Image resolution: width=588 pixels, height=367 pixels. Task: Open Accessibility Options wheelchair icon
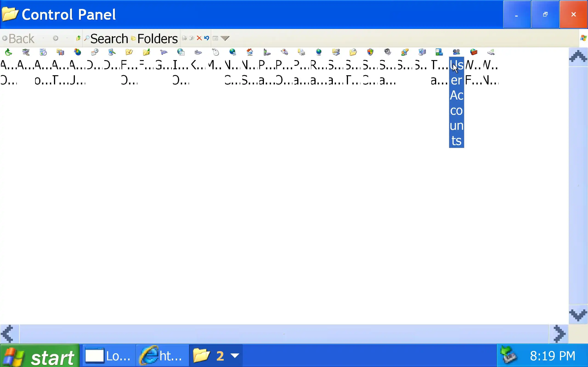click(x=8, y=52)
